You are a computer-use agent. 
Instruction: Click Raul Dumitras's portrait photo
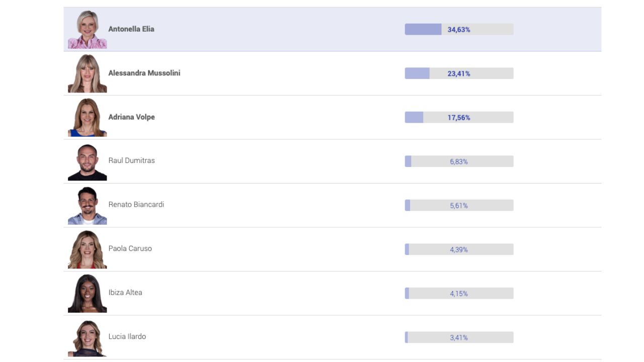[88, 161]
